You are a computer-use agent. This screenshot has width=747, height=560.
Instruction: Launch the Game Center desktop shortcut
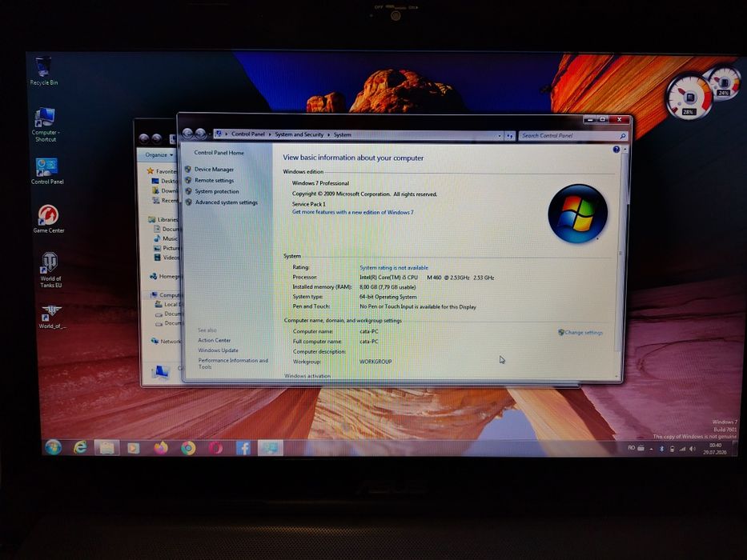coord(48,218)
